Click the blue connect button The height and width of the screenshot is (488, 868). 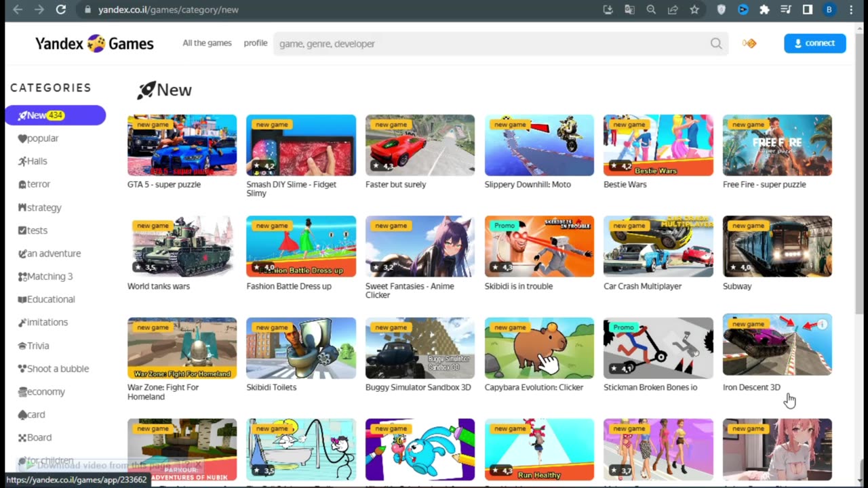coord(814,43)
